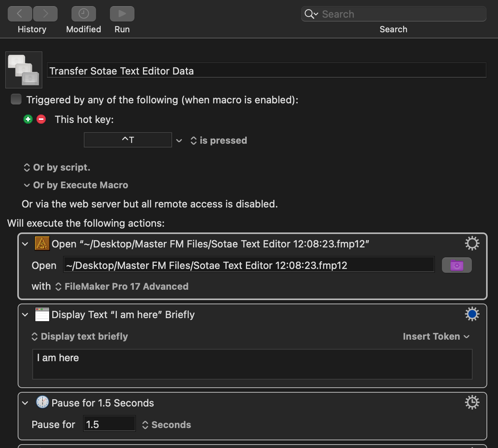Go back in macro history
The width and height of the screenshot is (498, 448).
tap(20, 14)
